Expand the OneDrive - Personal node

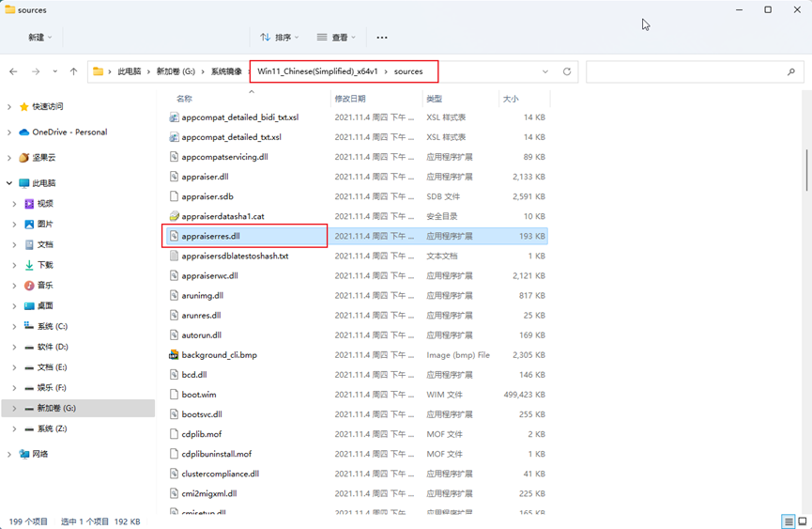[8, 132]
